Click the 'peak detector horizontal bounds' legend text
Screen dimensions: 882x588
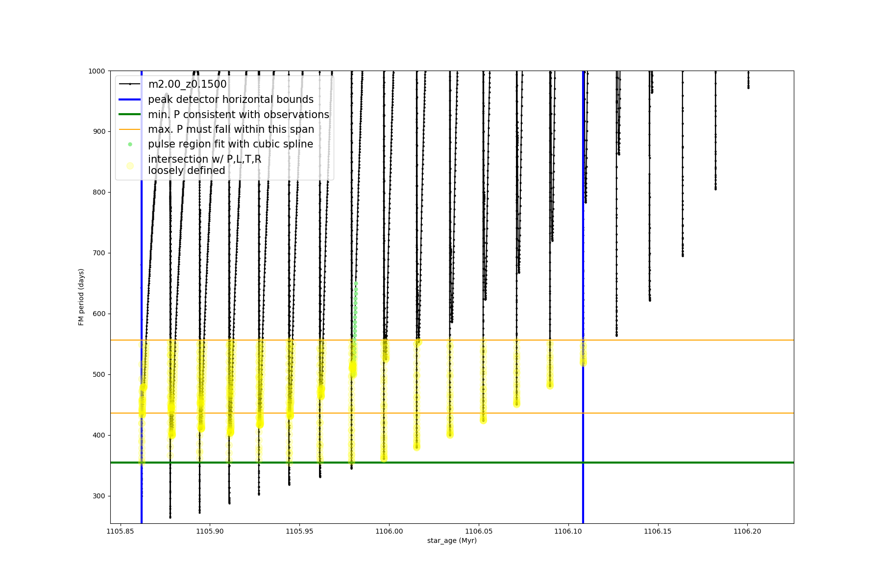[x=231, y=99]
